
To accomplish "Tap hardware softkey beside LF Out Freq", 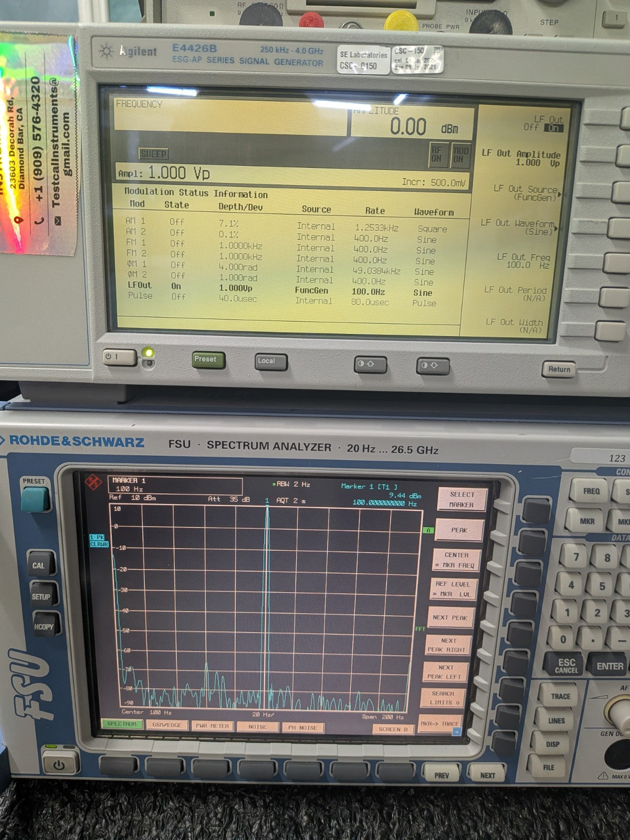I will click(x=616, y=262).
